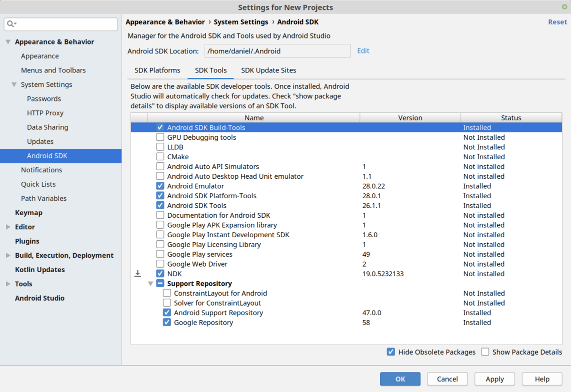Click NDK version 19.0.5232133 cell

click(382, 274)
